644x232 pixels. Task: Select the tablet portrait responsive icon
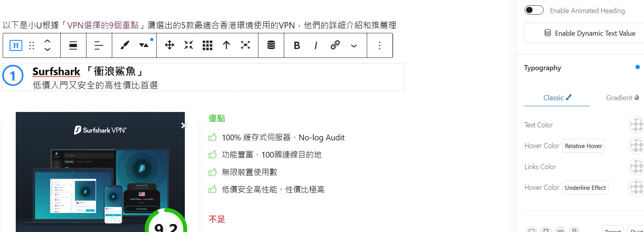(546, 230)
